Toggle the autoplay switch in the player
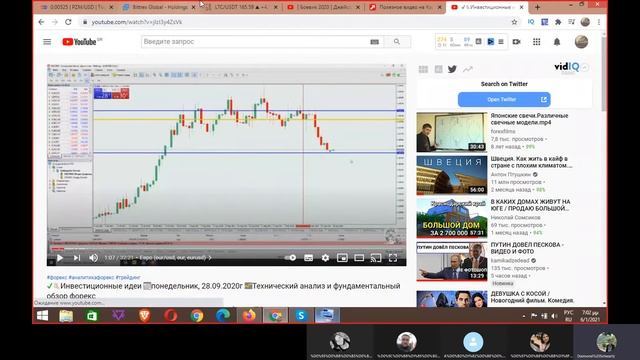This screenshot has height=360, width=640. [290, 258]
